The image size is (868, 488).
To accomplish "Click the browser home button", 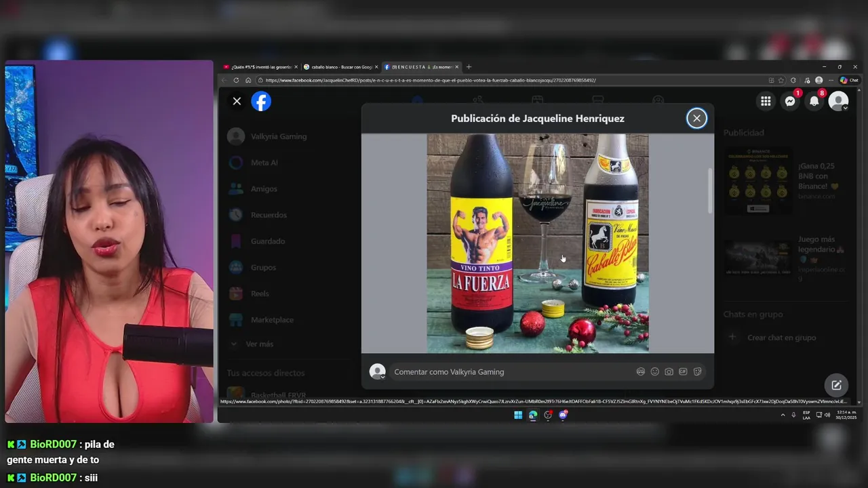I will pyautogui.click(x=248, y=80).
